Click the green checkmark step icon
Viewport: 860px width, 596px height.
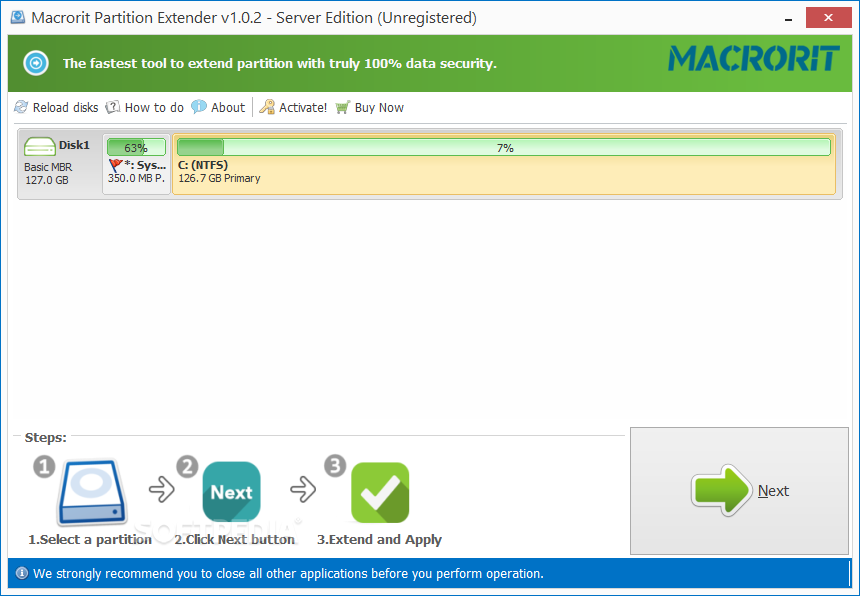point(380,492)
